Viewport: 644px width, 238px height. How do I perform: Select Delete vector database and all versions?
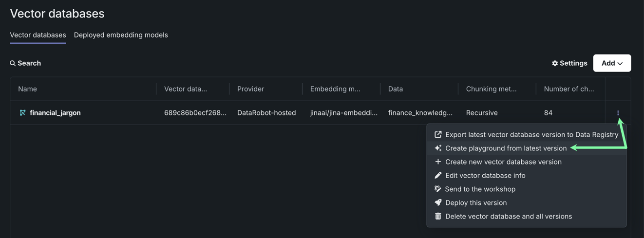coord(508,216)
